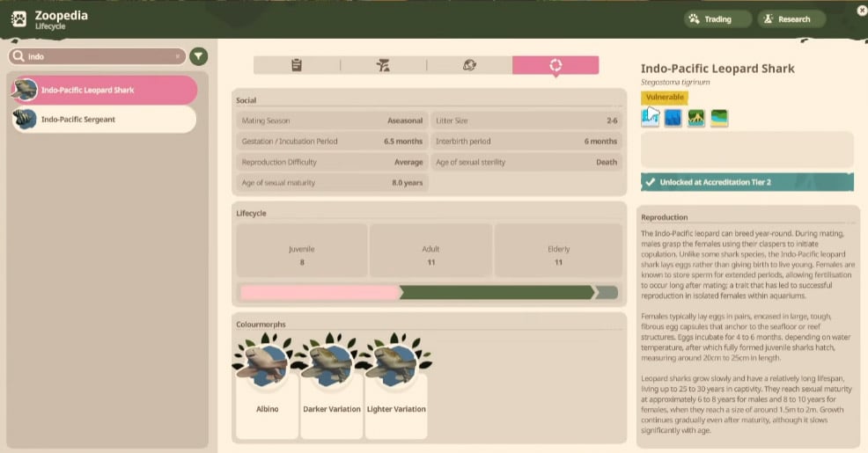Click the Age of sexual maturity row

tap(332, 183)
